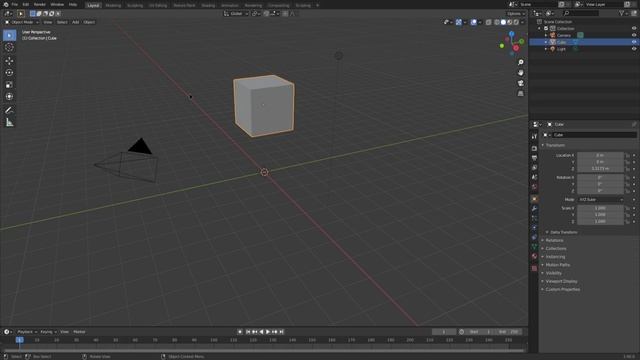Switch to Material Preview shading
Screen dimensions: 640x360
click(509, 22)
